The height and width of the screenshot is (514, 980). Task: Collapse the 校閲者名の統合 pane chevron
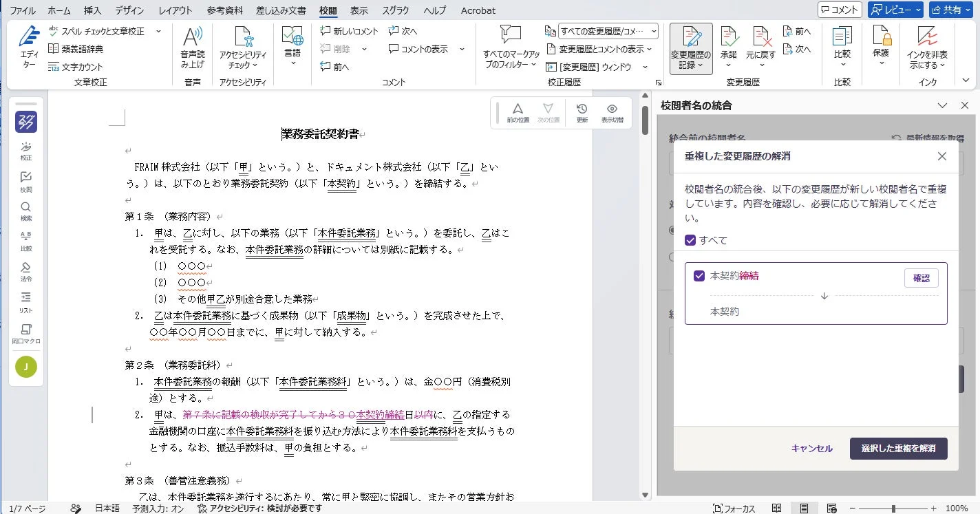coord(943,105)
